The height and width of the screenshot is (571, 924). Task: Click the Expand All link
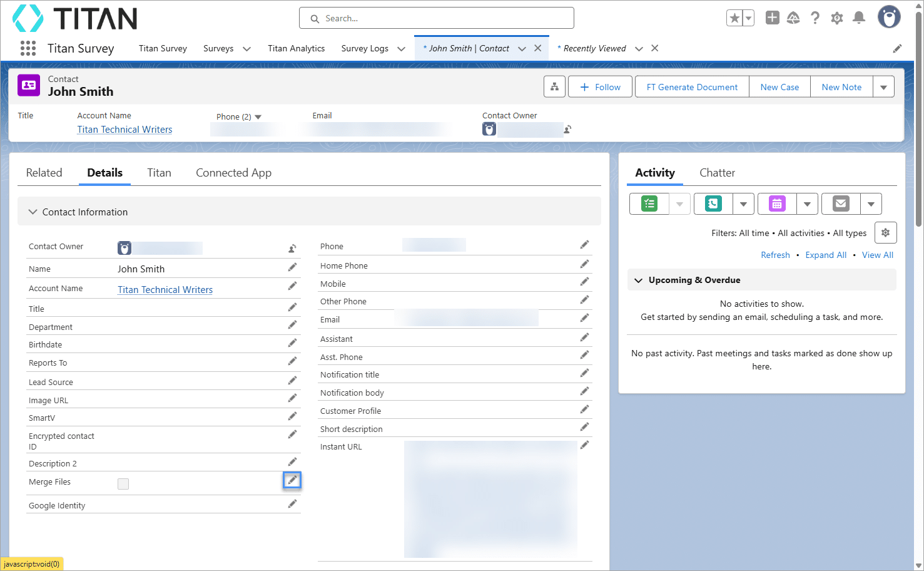pyautogui.click(x=826, y=255)
